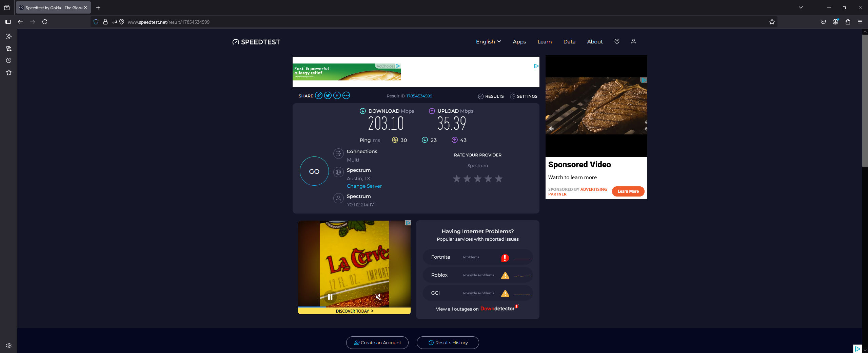View site security lock info
Viewport: 868px width, 353px height.
coord(105,22)
